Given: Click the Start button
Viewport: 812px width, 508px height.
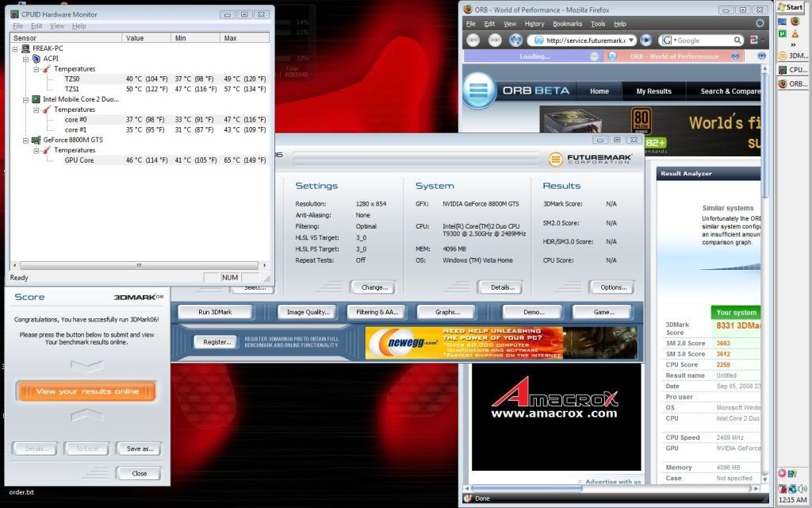Looking at the screenshot, I should click(791, 6).
